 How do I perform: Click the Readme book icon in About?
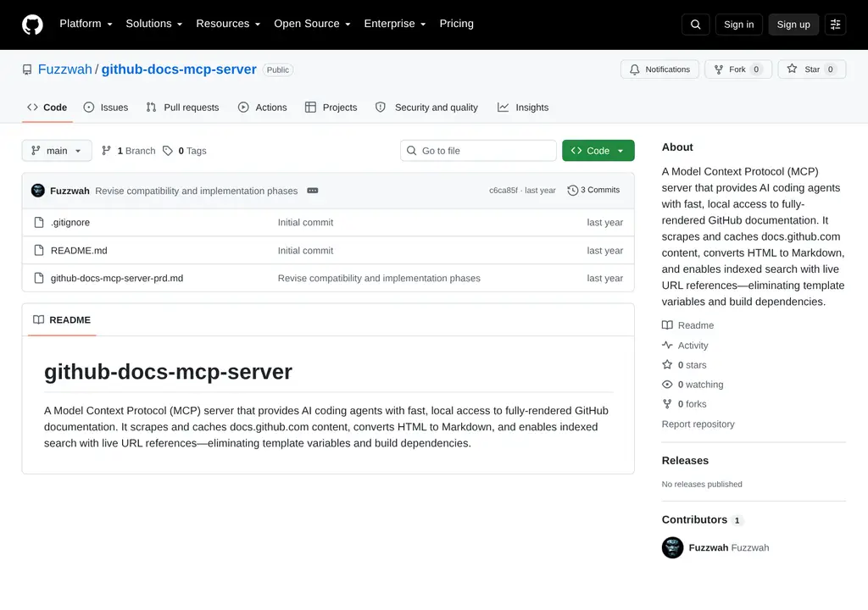[x=667, y=325]
